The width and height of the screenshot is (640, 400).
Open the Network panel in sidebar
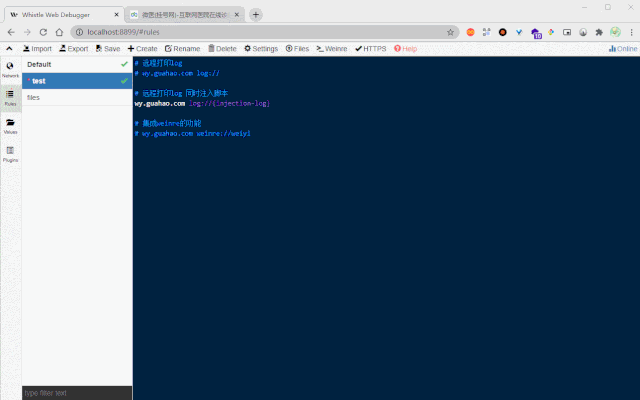coord(10,69)
